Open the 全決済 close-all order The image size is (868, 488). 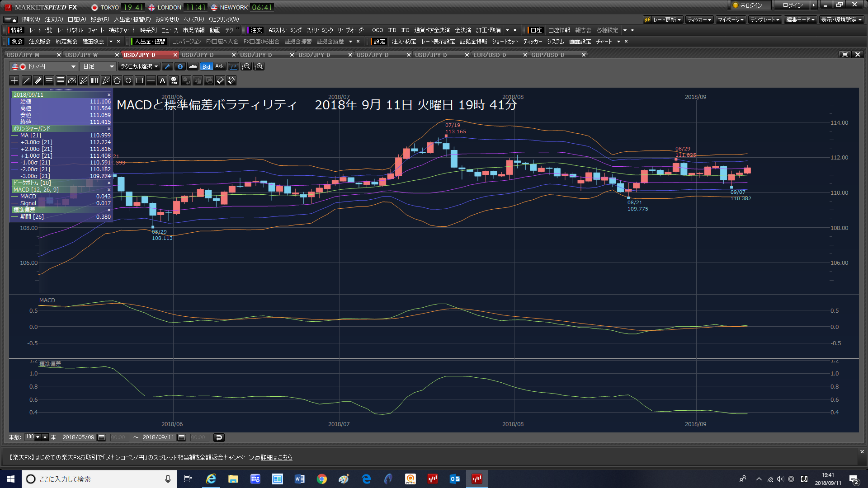coord(463,30)
